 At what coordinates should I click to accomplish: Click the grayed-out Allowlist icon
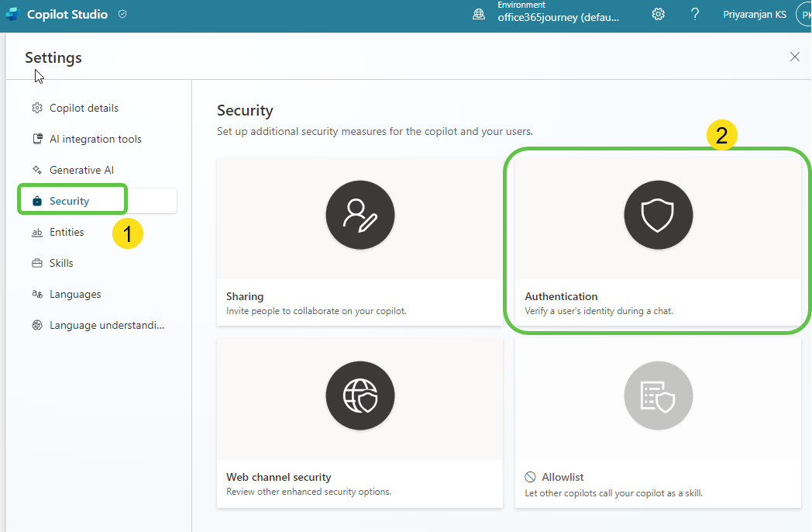[x=658, y=396]
